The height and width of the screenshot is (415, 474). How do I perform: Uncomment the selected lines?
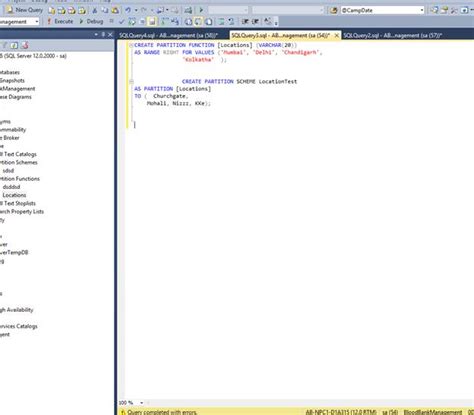pos(231,22)
